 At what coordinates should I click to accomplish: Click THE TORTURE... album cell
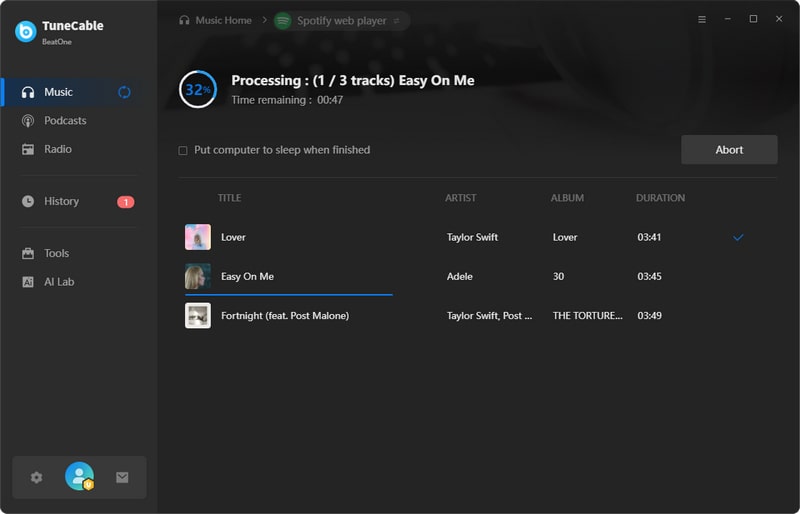click(588, 316)
